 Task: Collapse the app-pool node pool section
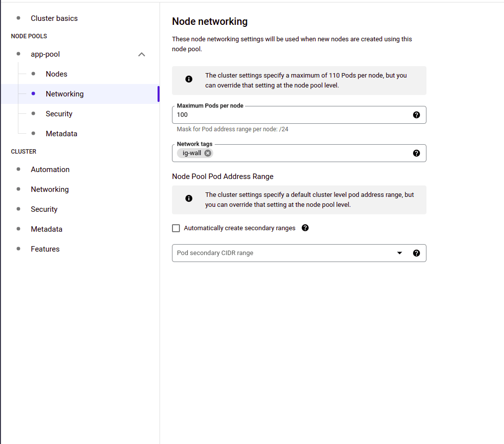[x=142, y=54]
